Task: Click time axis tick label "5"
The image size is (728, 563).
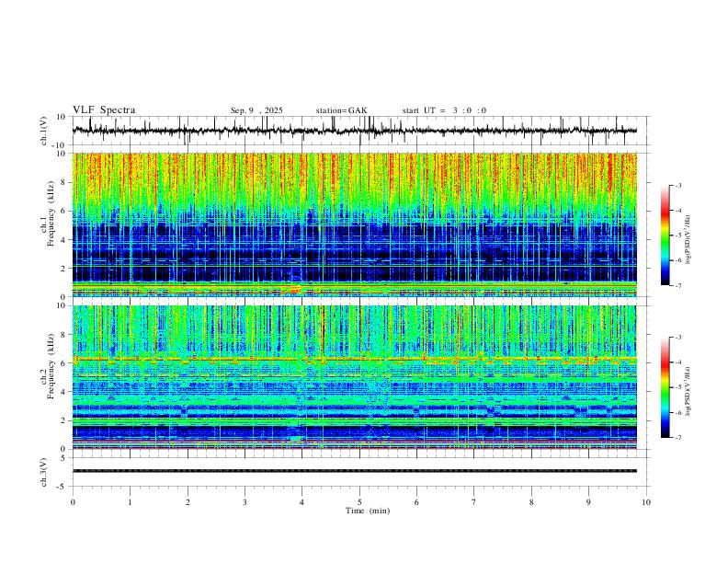Action: click(x=359, y=502)
